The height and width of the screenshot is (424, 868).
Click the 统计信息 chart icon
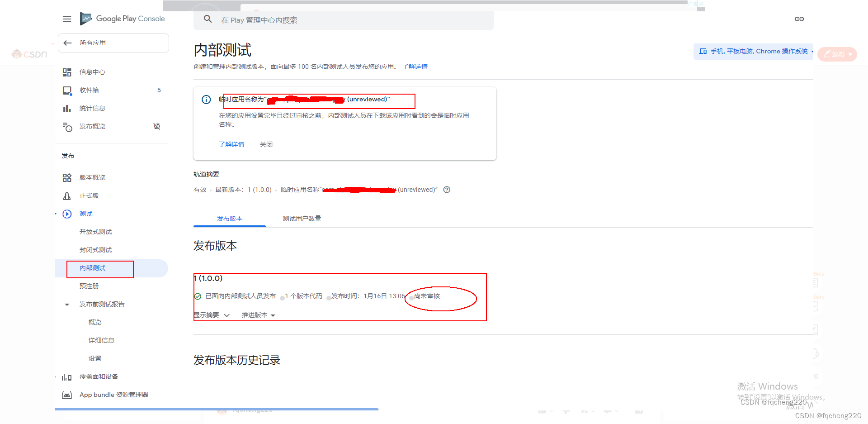67,108
